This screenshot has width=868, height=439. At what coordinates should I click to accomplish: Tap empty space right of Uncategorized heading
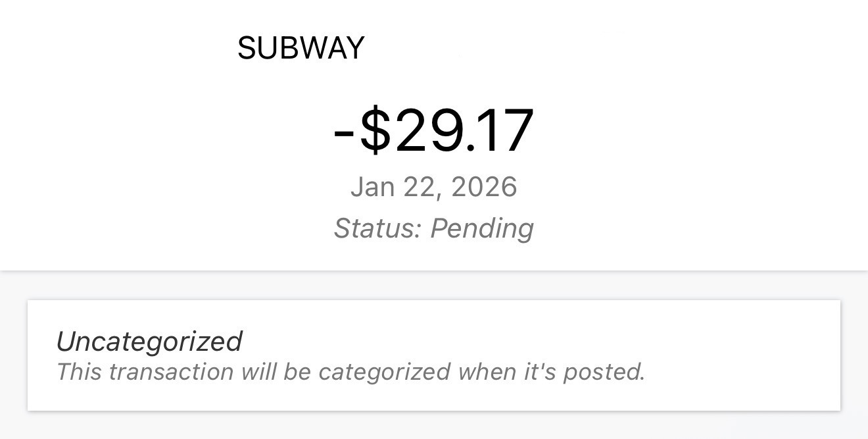pyautogui.click(x=526, y=341)
